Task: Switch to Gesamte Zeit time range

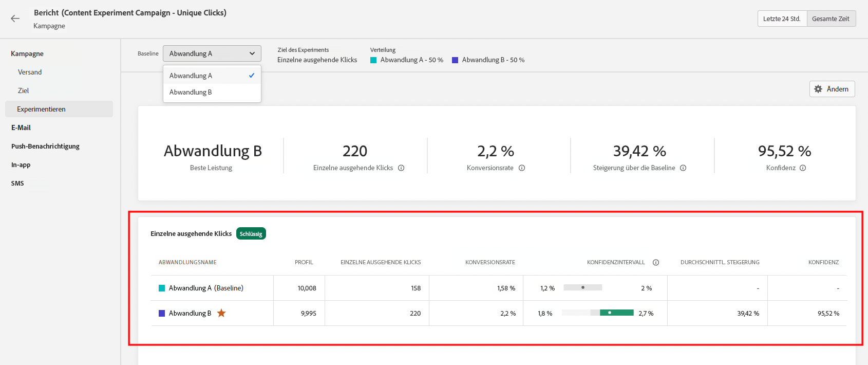Action: [831, 19]
